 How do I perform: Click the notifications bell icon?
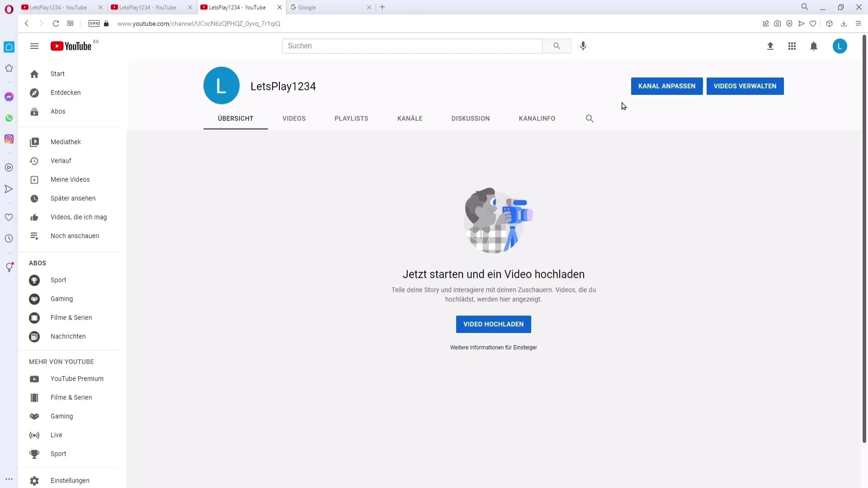coord(814,45)
